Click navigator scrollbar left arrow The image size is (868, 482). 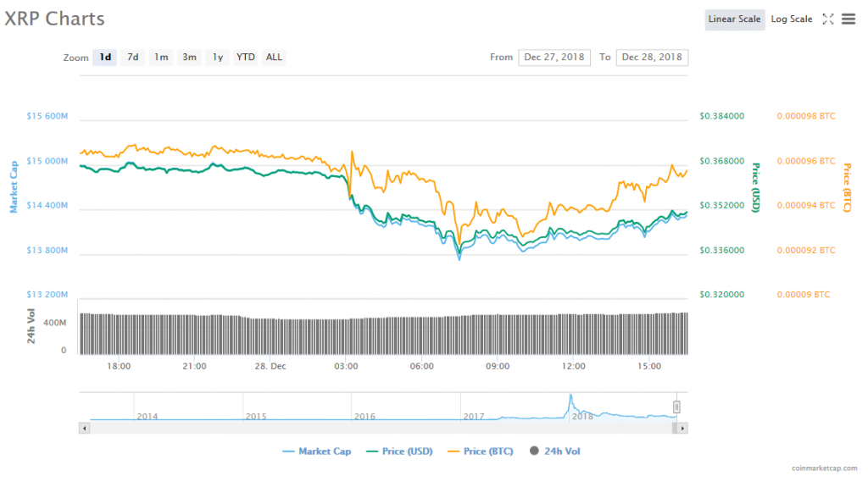tap(83, 429)
